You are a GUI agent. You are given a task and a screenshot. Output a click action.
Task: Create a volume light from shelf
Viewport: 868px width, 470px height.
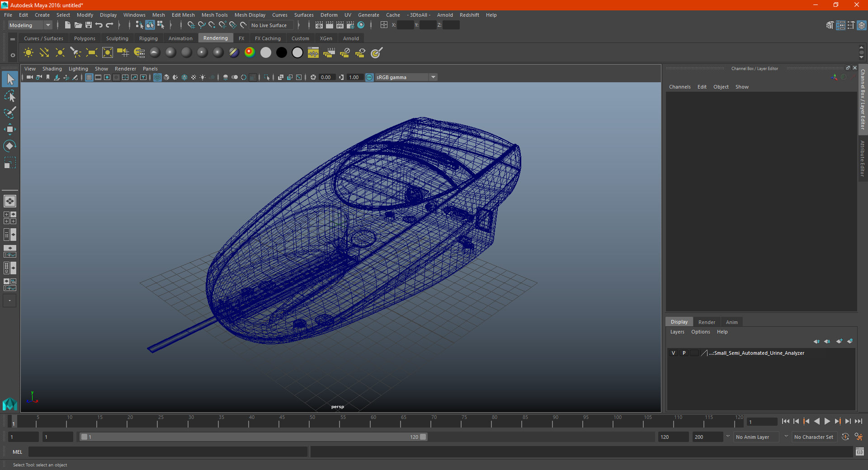click(108, 53)
